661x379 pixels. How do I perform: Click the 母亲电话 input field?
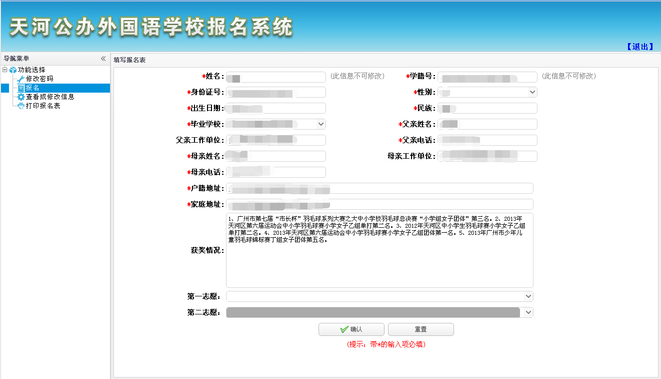276,172
